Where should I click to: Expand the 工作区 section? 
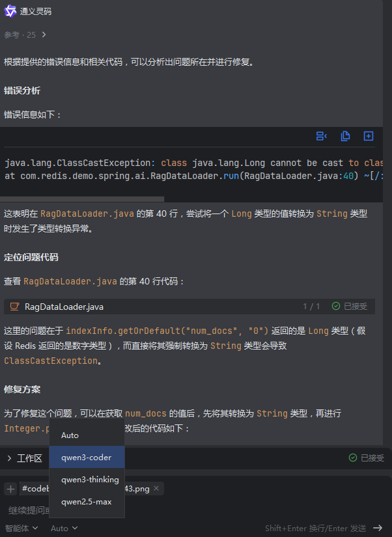click(x=9, y=458)
